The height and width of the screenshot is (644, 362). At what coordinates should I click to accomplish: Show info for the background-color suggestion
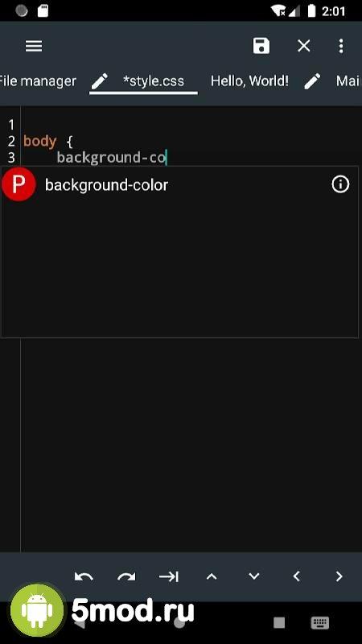coord(340,184)
